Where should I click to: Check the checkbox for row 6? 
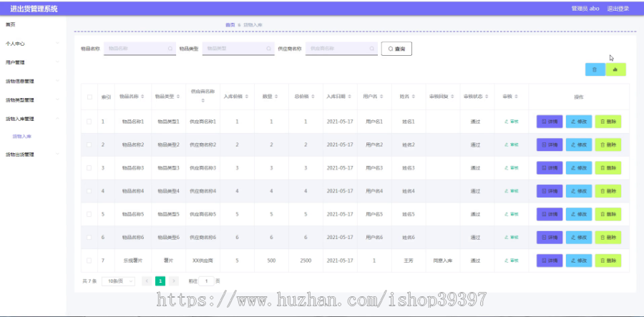coord(89,238)
